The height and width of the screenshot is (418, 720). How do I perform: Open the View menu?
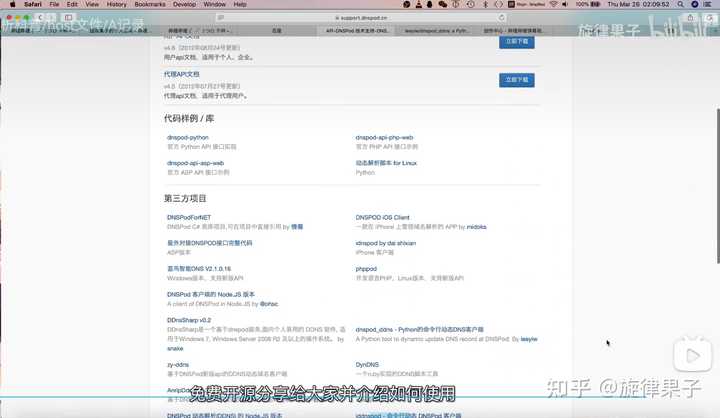92,4
